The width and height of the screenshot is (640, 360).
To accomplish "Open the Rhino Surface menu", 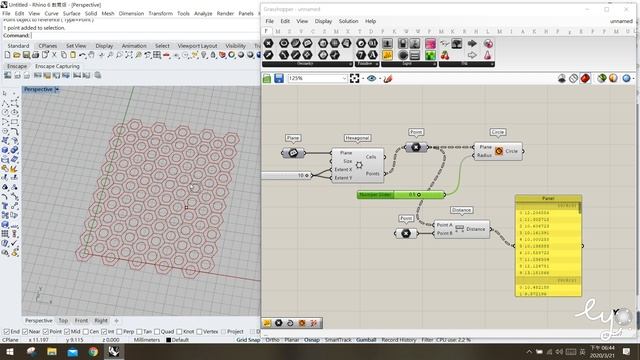I will (71, 13).
